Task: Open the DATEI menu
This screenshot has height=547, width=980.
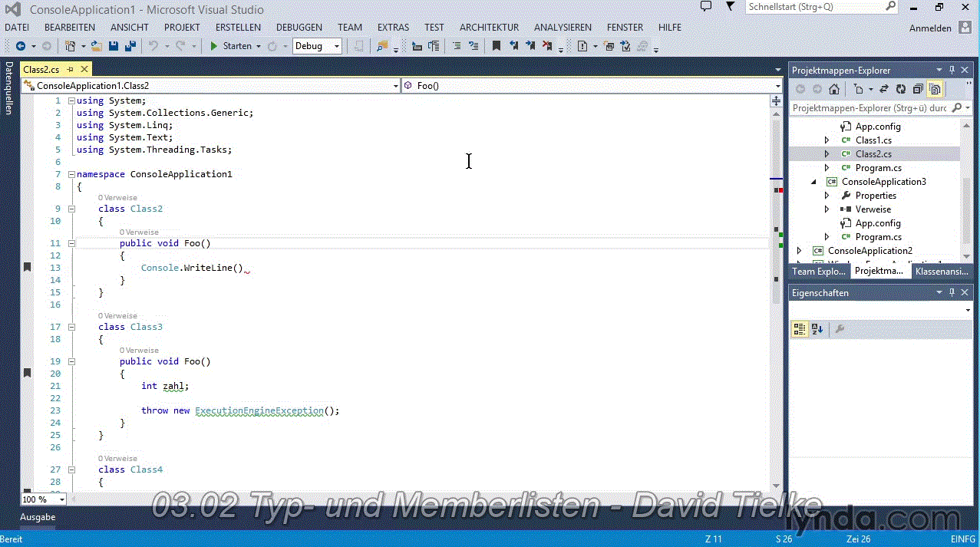Action: pyautogui.click(x=17, y=27)
